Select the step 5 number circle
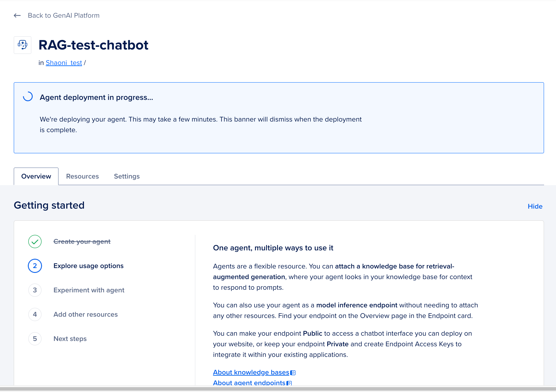 pos(35,339)
